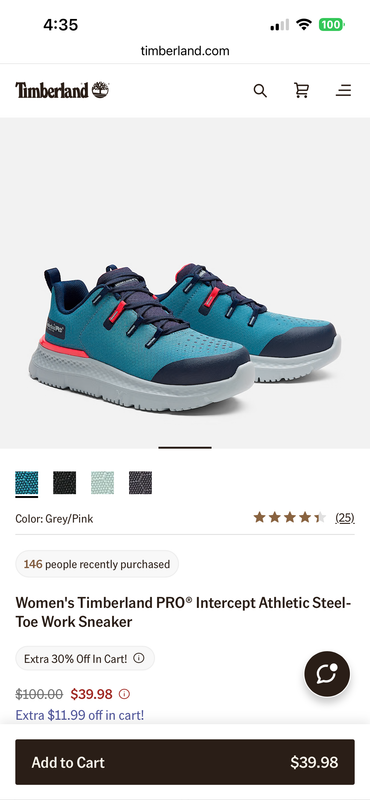Select the dark grey color swatch

tap(140, 483)
